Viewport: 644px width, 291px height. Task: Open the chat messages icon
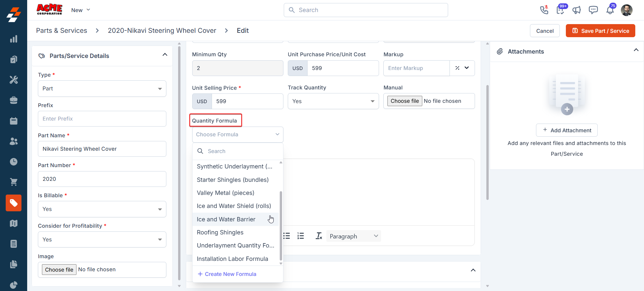pyautogui.click(x=593, y=10)
